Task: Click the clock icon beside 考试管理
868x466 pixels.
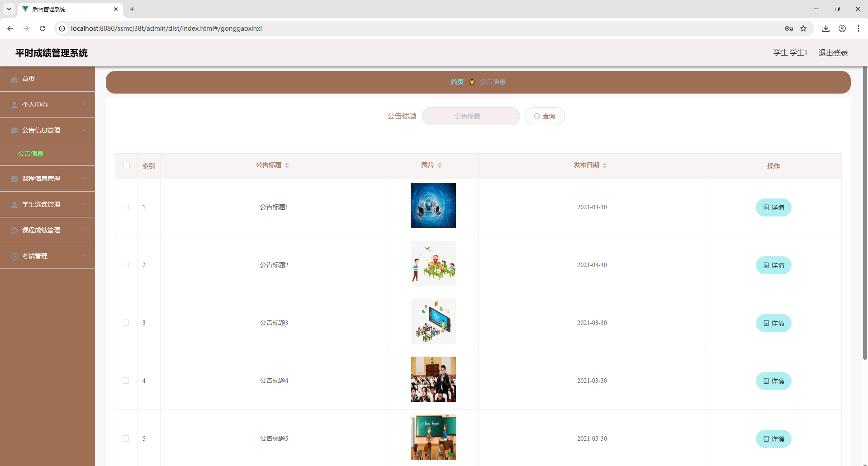Action: [x=14, y=256]
